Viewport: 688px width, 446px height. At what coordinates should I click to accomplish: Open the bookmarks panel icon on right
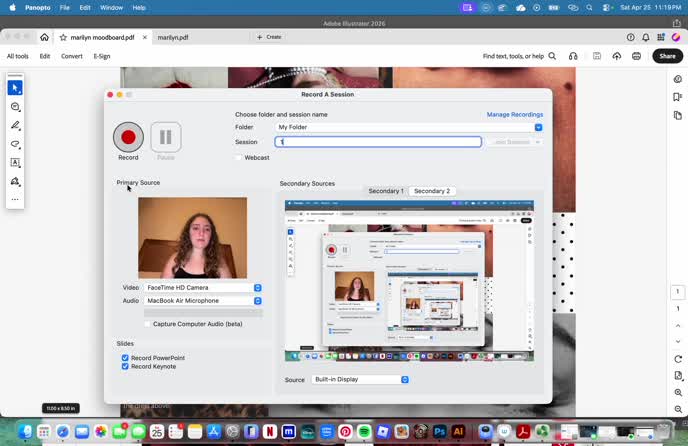(678, 97)
